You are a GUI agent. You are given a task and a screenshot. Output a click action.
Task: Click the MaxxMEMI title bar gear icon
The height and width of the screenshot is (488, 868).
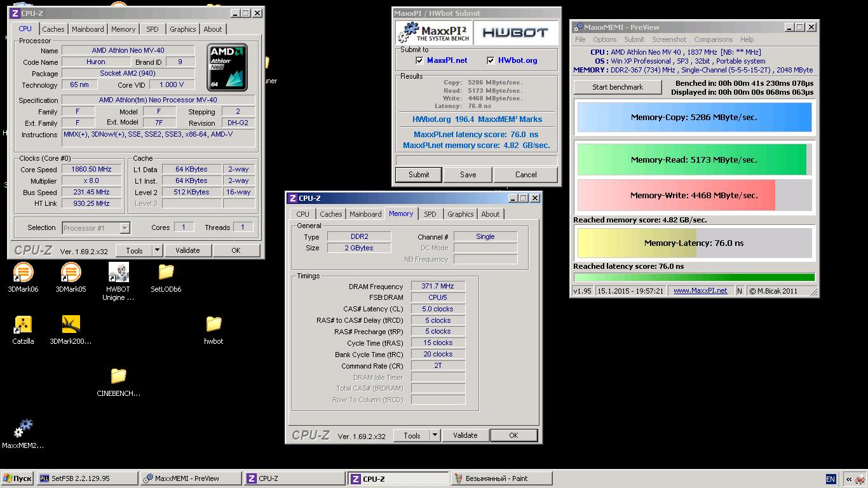[x=578, y=27]
